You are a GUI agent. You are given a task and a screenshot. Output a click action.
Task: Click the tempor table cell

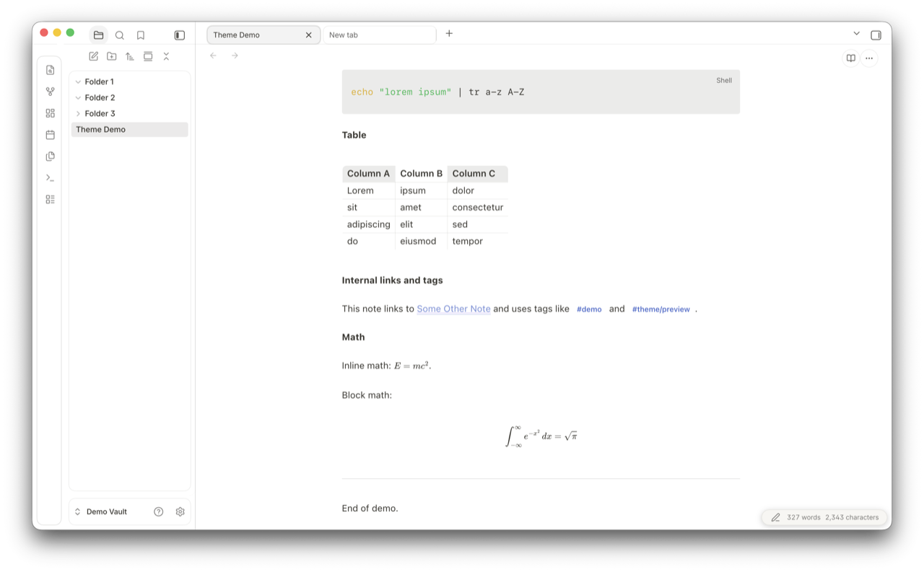pyautogui.click(x=477, y=241)
